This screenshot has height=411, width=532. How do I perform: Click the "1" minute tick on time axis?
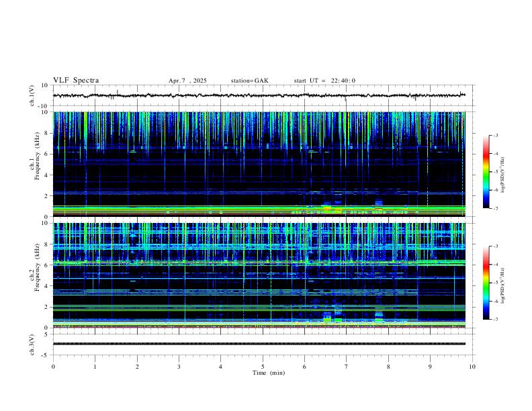tap(95, 367)
